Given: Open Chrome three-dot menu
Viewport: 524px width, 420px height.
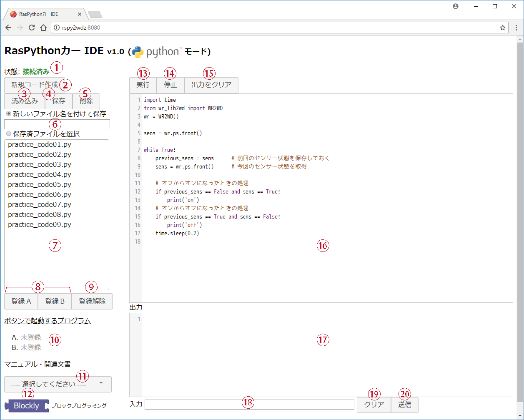Looking at the screenshot, I should point(516,28).
